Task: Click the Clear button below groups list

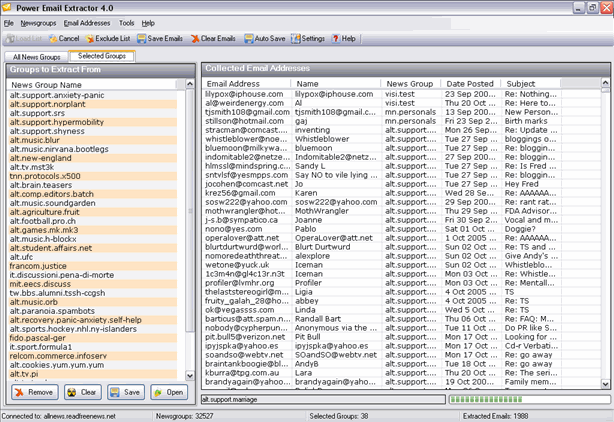Action: point(83,392)
